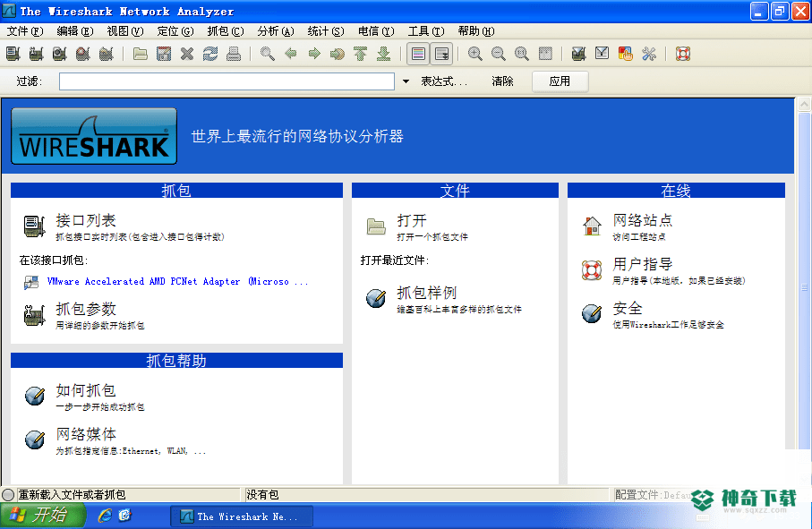Click 应用 to apply the filter
This screenshot has height=529, width=812.
coord(560,81)
